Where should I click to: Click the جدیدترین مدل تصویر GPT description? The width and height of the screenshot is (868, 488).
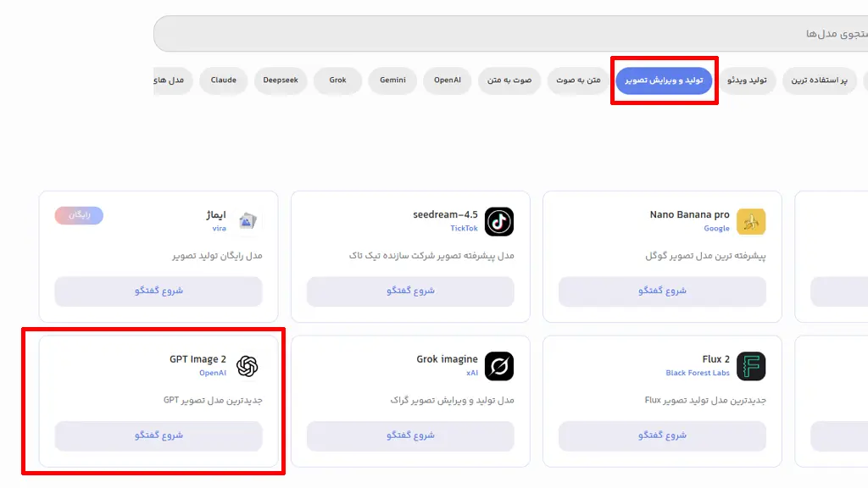[x=213, y=400]
